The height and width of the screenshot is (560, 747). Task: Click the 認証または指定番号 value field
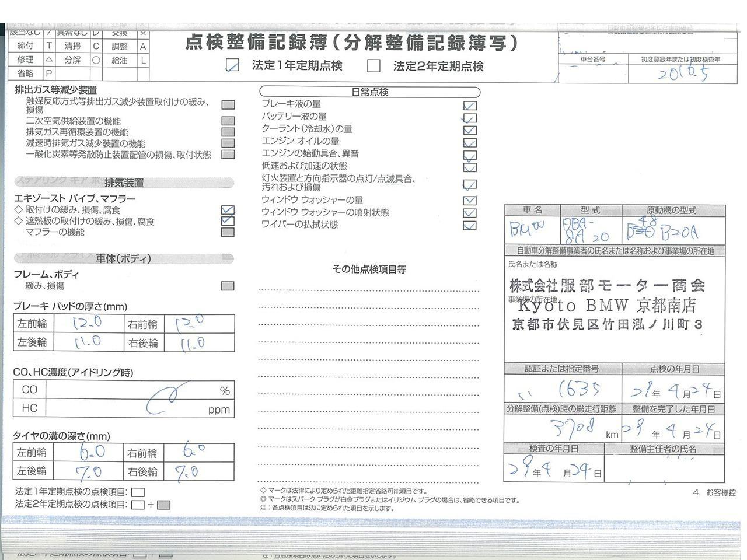[563, 388]
